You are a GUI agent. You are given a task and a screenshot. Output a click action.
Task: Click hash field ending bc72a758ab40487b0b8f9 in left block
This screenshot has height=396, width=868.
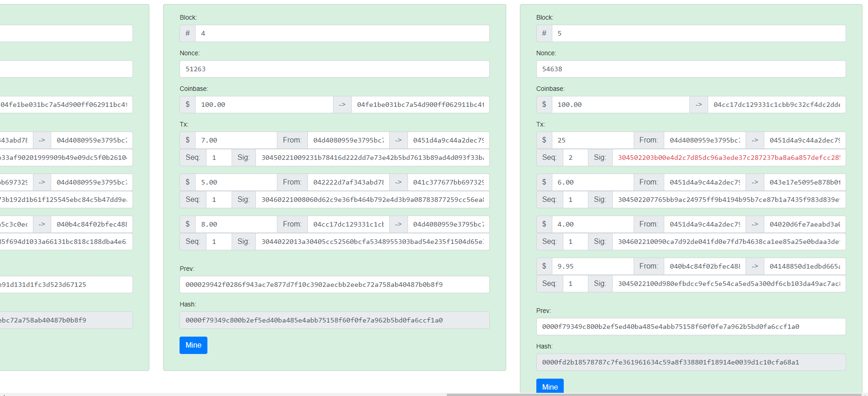(x=66, y=320)
